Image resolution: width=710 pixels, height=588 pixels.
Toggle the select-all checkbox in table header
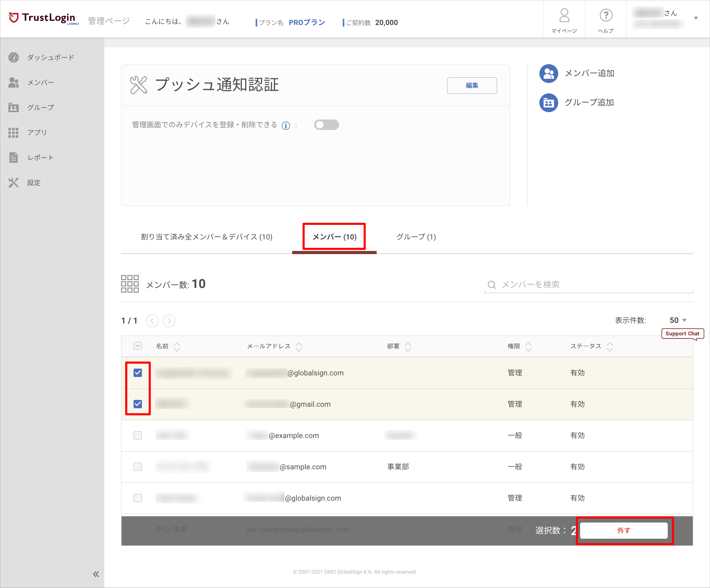coord(138,346)
